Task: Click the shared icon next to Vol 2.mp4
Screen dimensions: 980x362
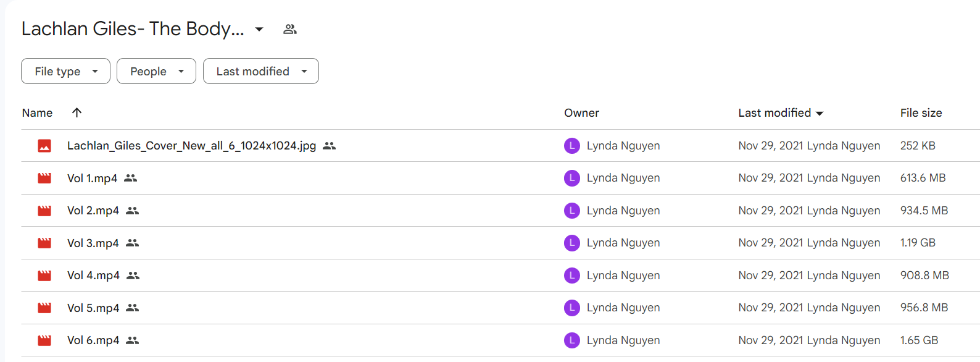Action: [x=132, y=211]
